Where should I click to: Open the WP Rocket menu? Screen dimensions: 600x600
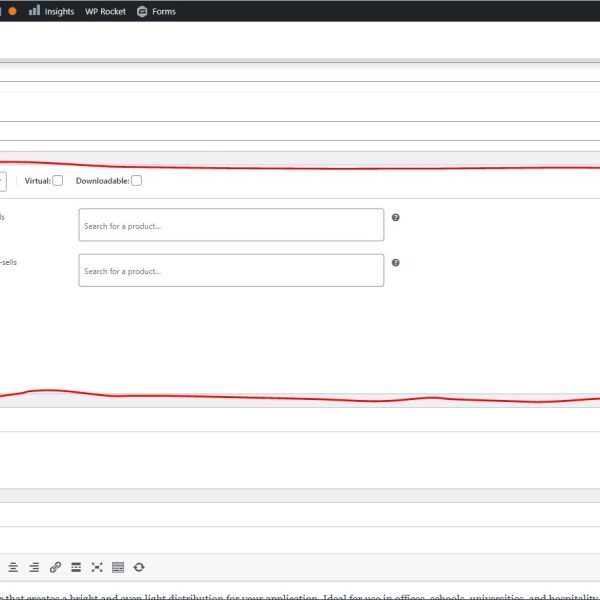coord(105,11)
